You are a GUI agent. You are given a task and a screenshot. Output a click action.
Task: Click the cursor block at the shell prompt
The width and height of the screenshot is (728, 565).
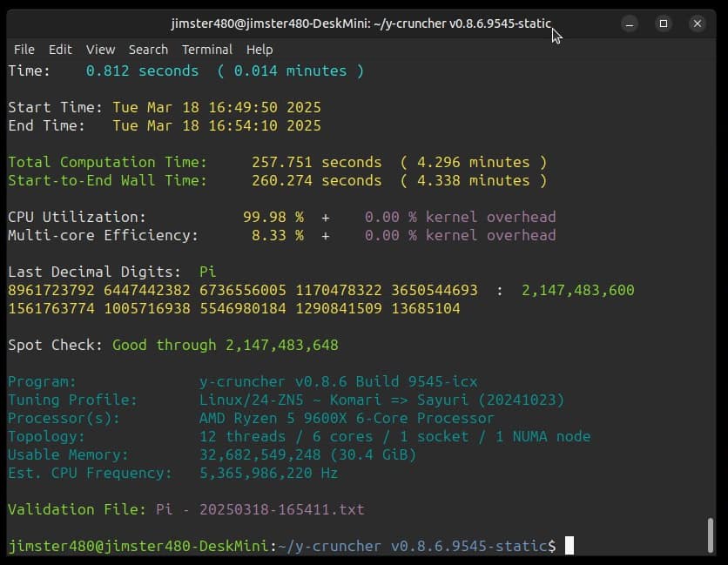pos(570,546)
